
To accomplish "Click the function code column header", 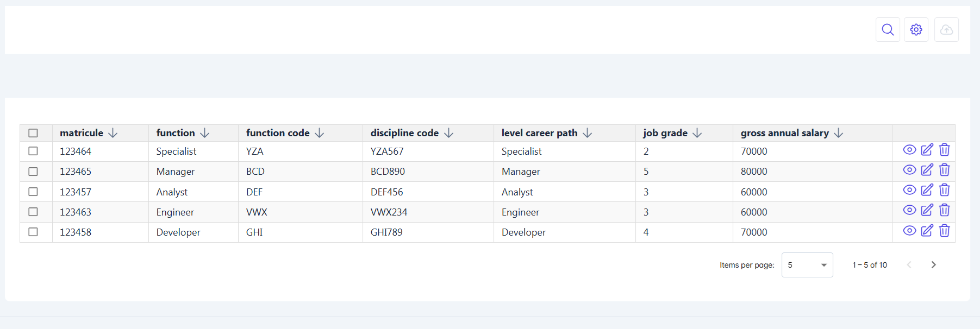I will pos(278,133).
